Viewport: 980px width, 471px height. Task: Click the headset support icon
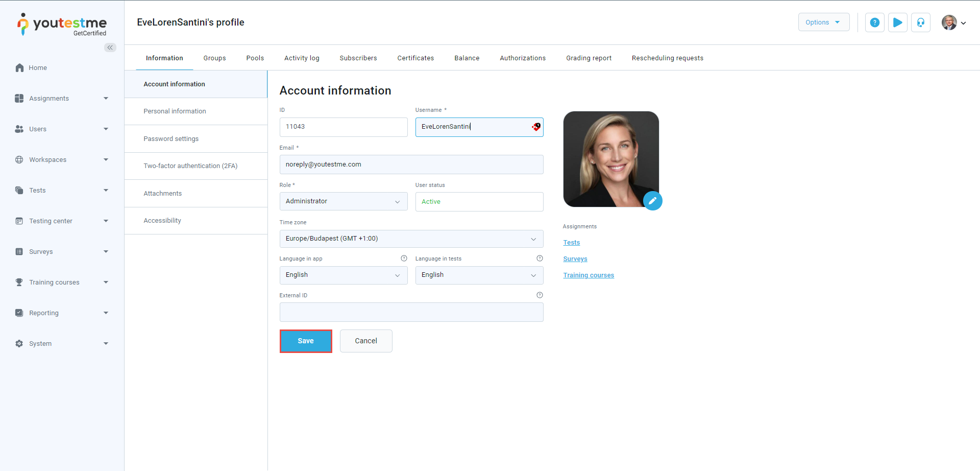[921, 22]
